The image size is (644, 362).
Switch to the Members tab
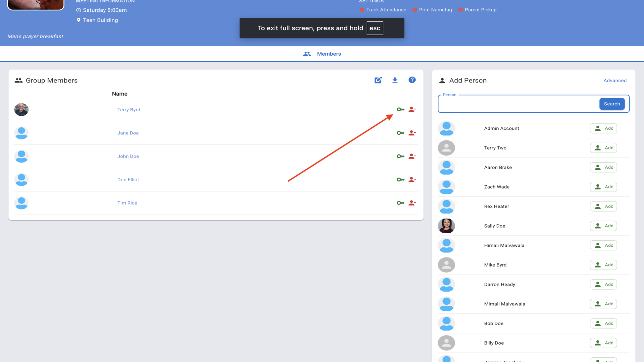coord(322,54)
